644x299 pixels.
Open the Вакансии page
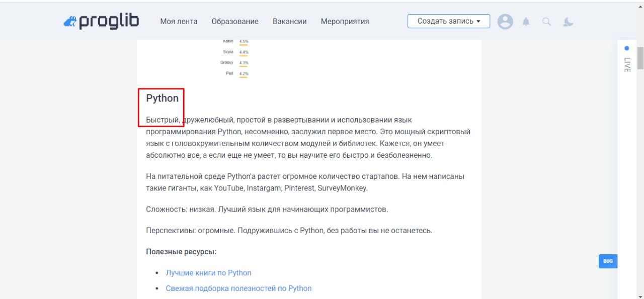290,22
